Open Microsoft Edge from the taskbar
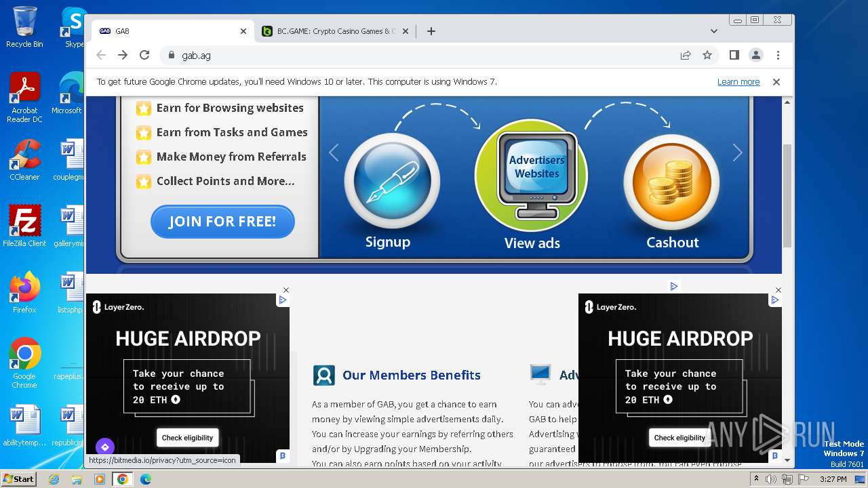Screen dimensions: 868x488 tap(146, 479)
